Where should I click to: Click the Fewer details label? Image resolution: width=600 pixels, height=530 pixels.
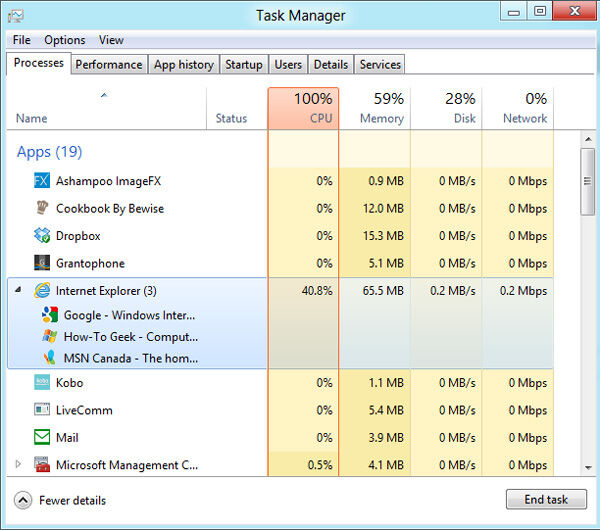(72, 501)
